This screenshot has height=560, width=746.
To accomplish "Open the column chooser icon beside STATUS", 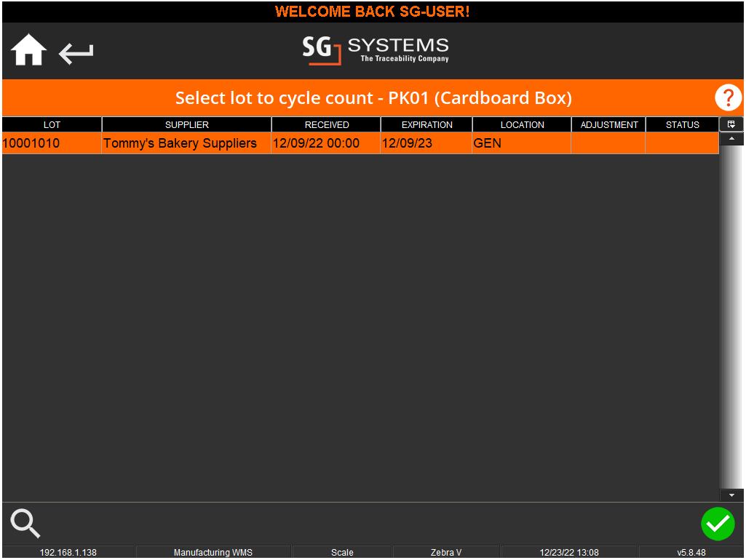I will click(x=731, y=124).
